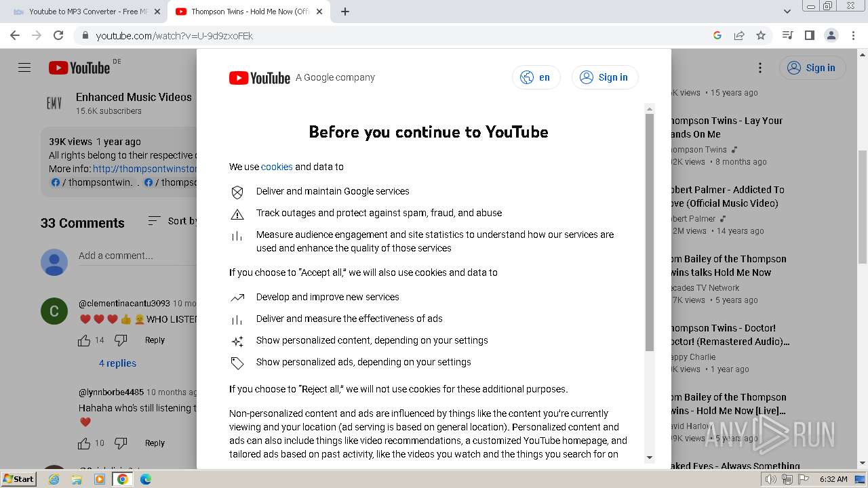868x488 pixels.
Task: Reload the YouTube page
Action: pos(58,35)
